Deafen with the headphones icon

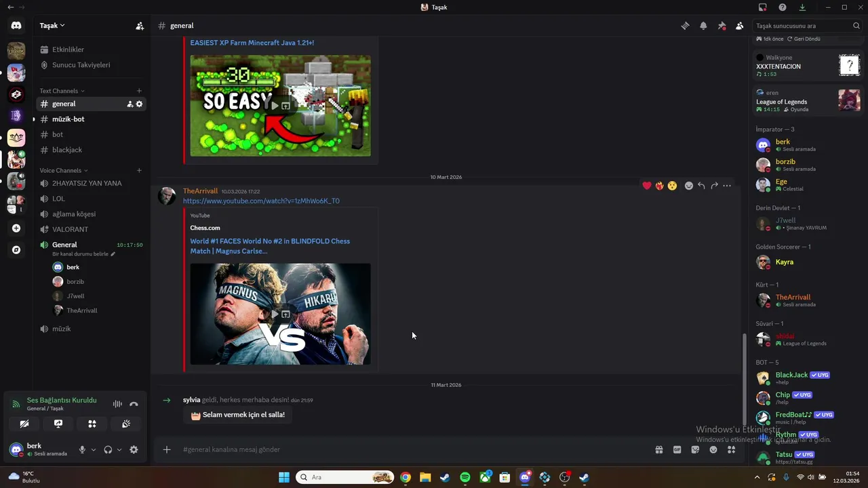pos(108,449)
